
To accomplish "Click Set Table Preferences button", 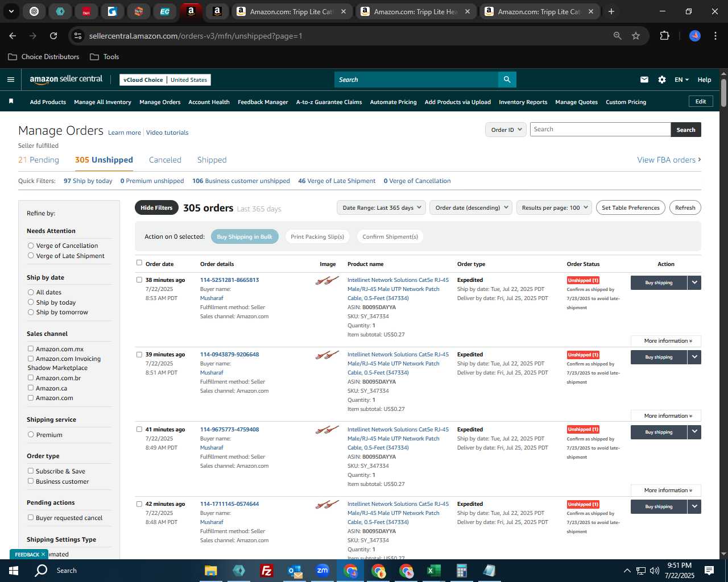I will tap(631, 207).
